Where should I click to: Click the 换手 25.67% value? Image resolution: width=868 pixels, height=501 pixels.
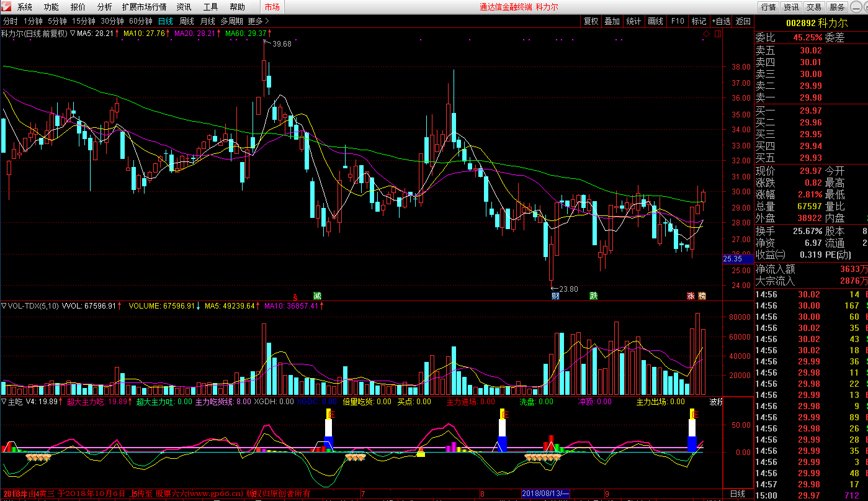[807, 230]
